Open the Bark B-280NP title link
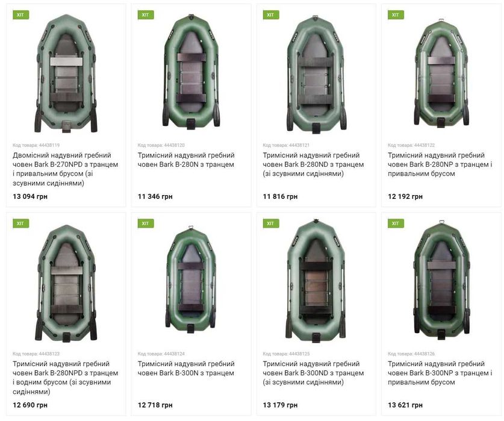Viewport: 504px width, 421px height. click(x=440, y=164)
